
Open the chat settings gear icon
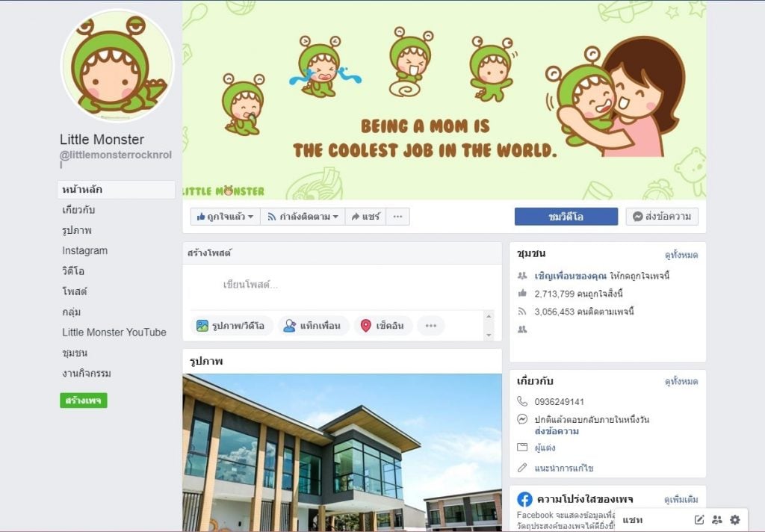pyautogui.click(x=735, y=519)
